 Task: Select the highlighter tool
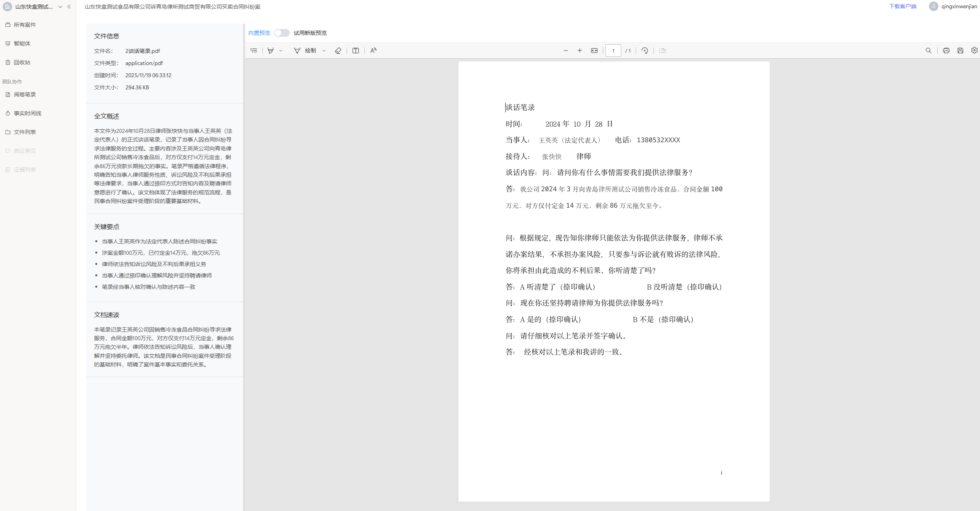tap(271, 51)
